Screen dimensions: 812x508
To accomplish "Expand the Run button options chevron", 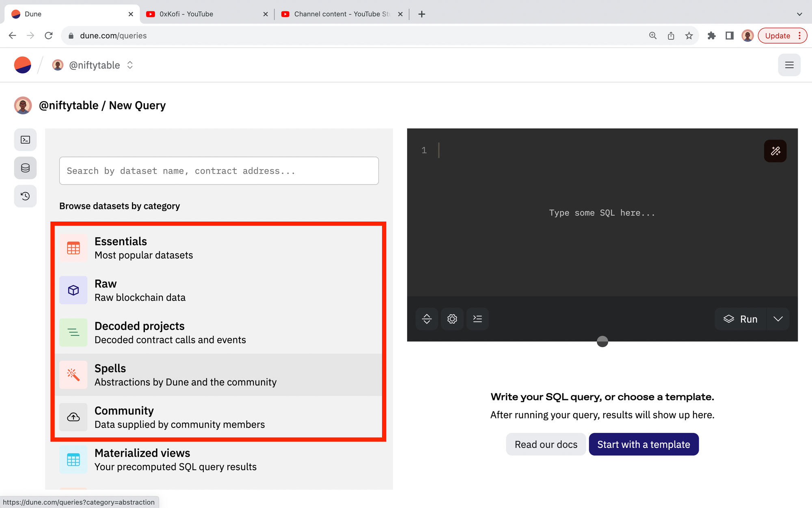I will coord(778,319).
